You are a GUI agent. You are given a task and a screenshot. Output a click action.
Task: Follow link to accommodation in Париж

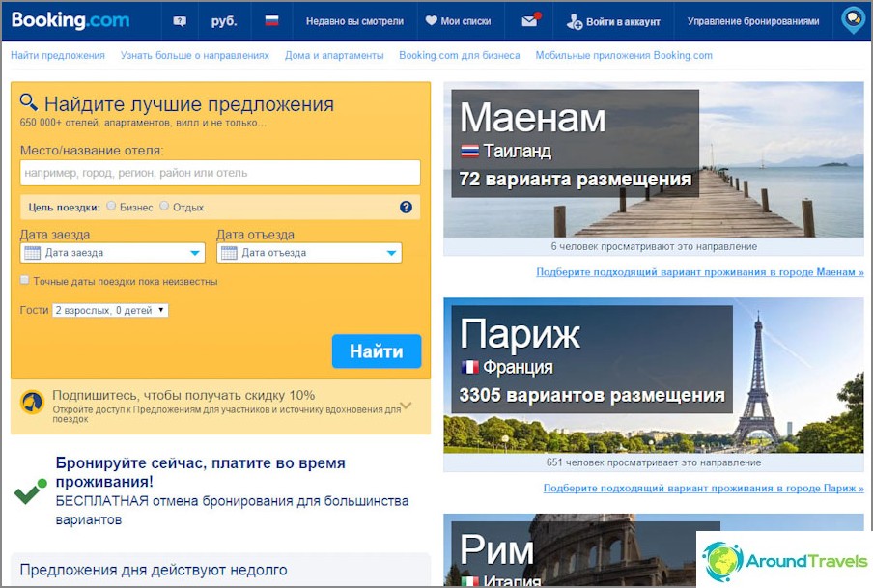click(704, 488)
